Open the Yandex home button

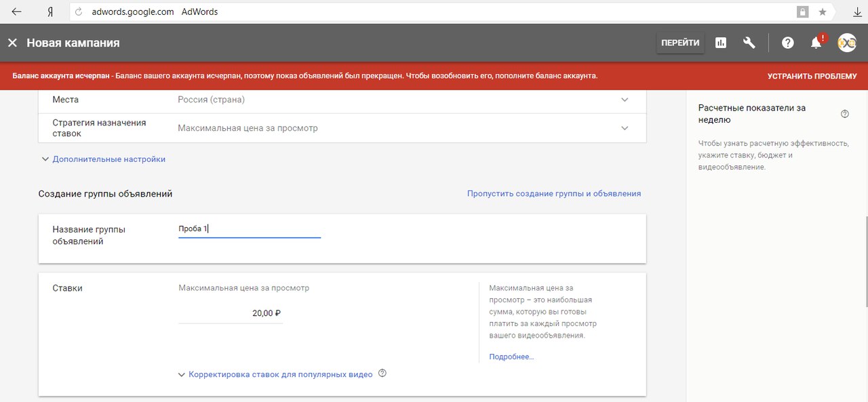tap(50, 12)
